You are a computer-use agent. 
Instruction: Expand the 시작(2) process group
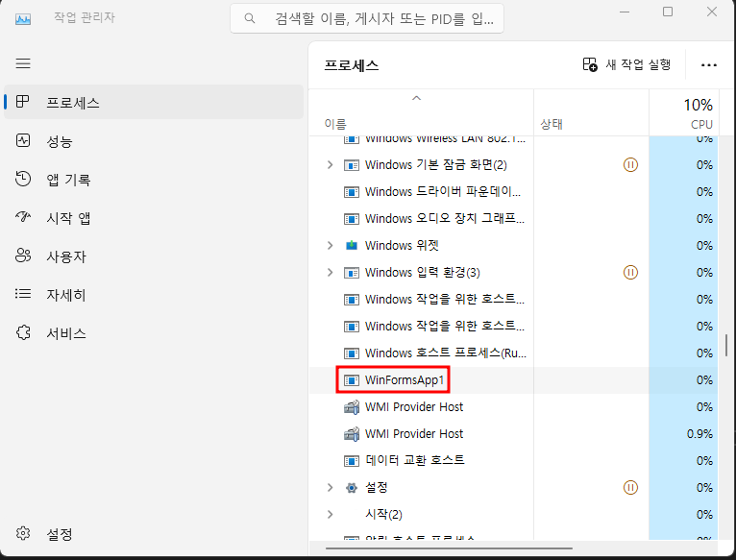point(330,514)
